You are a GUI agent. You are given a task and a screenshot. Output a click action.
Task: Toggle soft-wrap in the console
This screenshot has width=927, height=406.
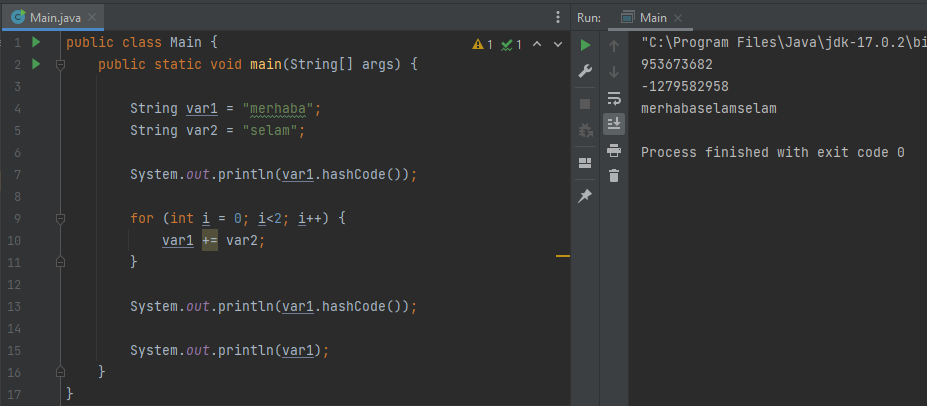[x=614, y=98]
